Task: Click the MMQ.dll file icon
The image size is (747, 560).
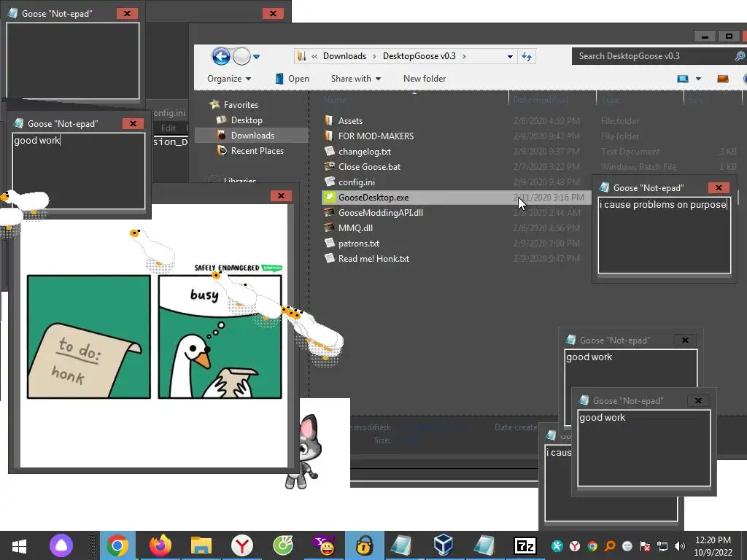Action: [x=329, y=227]
